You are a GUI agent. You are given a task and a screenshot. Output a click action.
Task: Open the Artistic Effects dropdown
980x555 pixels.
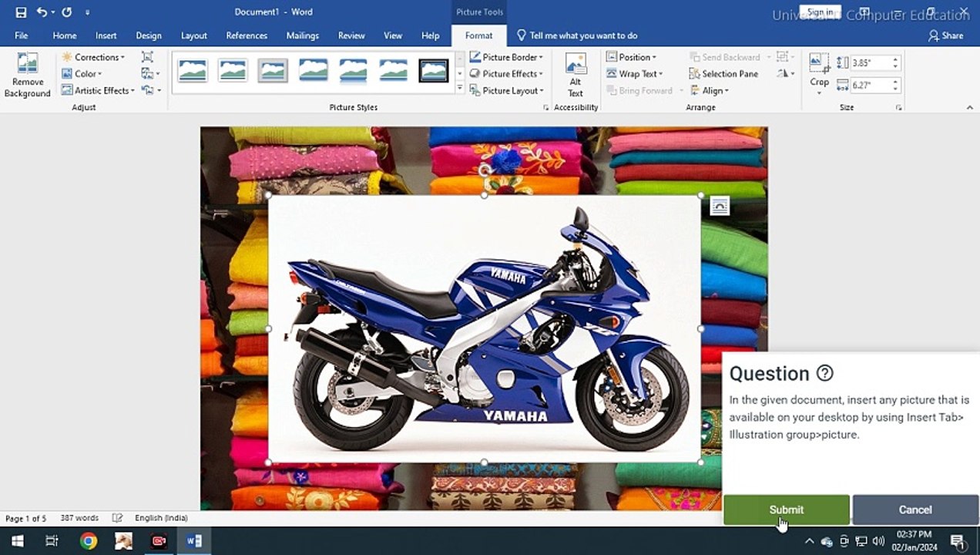point(98,91)
